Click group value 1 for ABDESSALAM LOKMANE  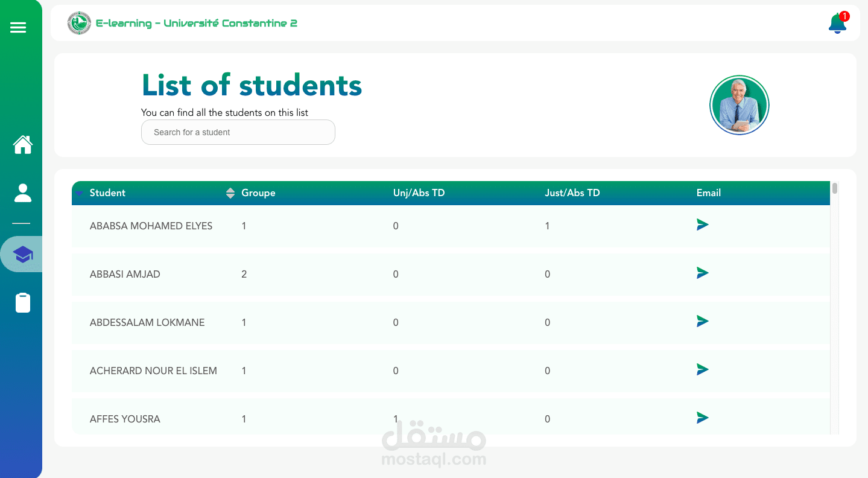244,323
